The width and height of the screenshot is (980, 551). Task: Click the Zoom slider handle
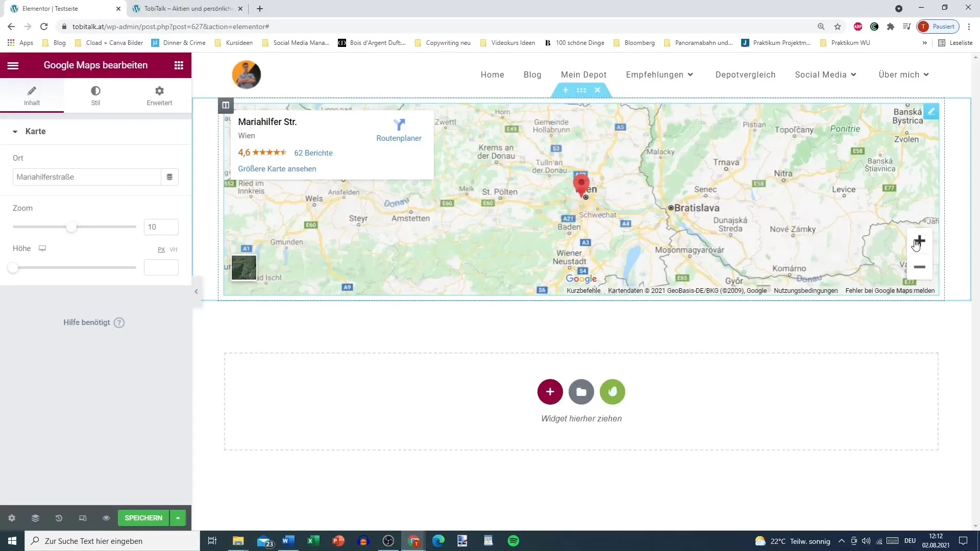(x=71, y=227)
